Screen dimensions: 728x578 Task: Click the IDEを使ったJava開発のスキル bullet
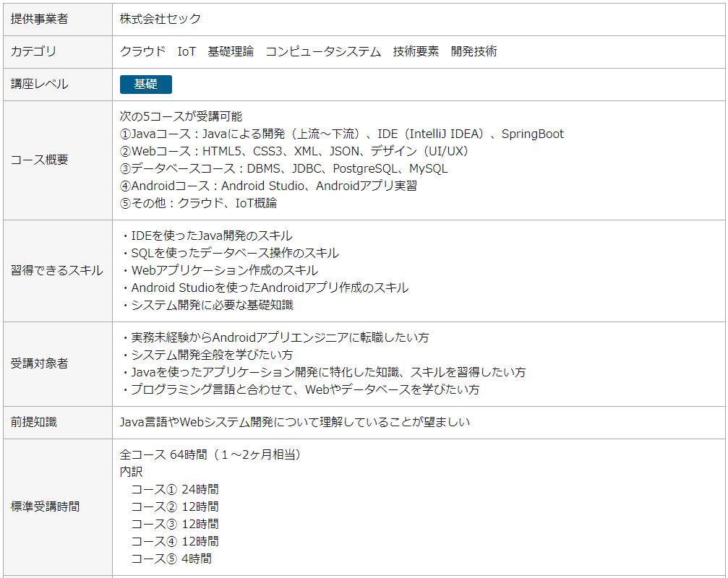click(x=206, y=236)
